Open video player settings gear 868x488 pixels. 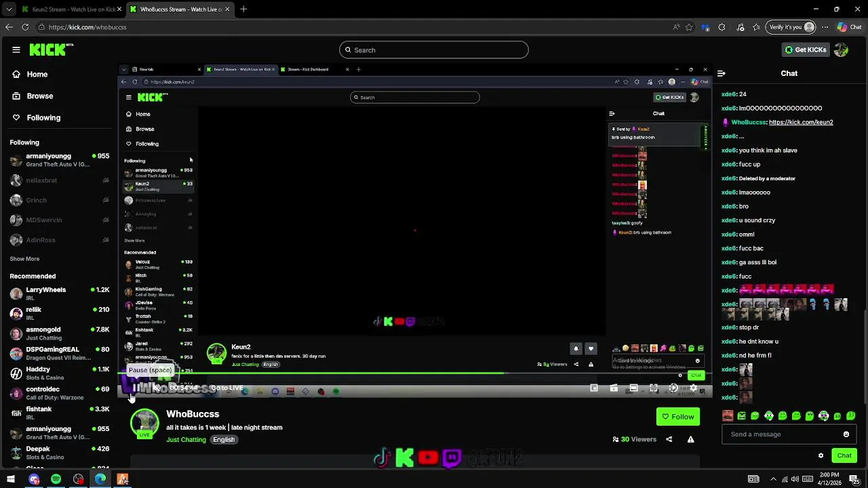point(693,388)
